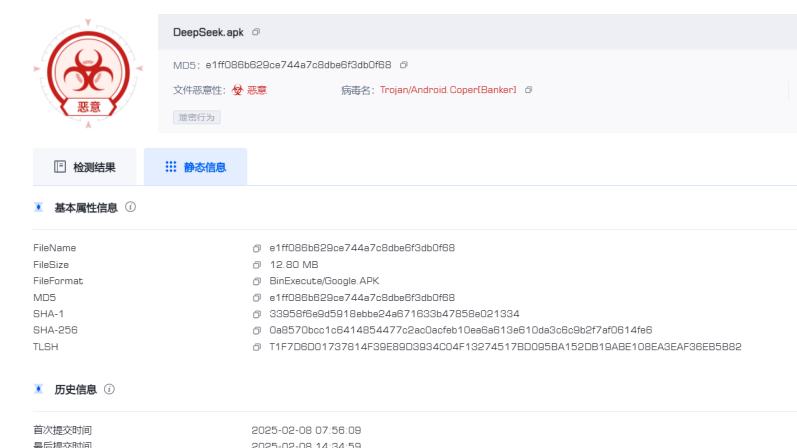Copy the FileName row value

tap(257, 248)
